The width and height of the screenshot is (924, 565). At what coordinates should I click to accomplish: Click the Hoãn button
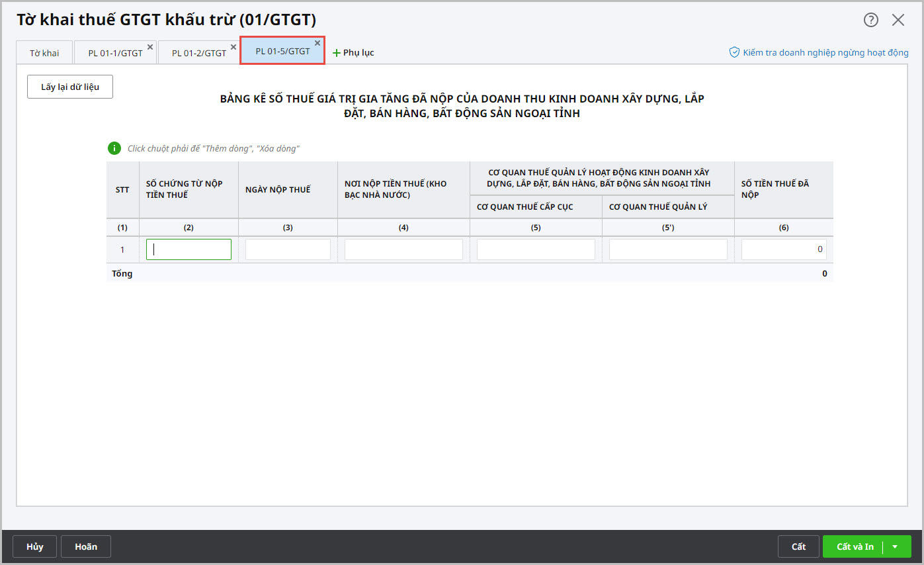[86, 546]
